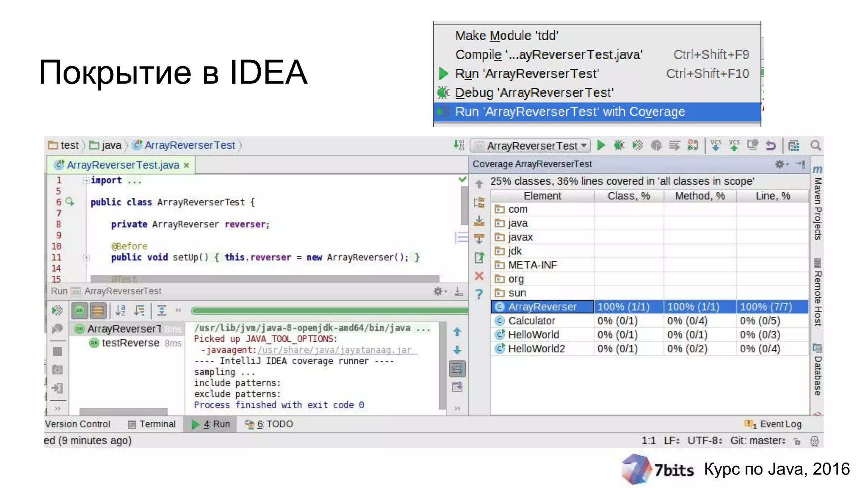Screen dimensions: 868x488
Task: Open the Terminal tool window
Action: 152,424
